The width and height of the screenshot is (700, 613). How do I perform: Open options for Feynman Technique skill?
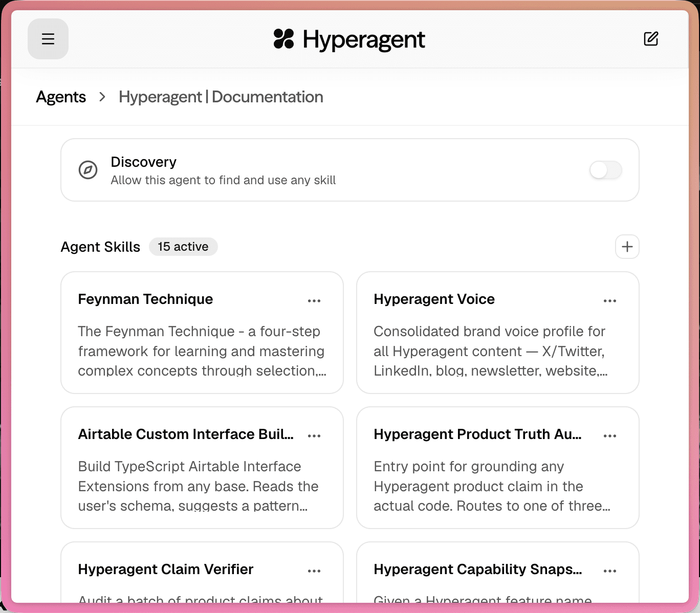[x=314, y=301]
